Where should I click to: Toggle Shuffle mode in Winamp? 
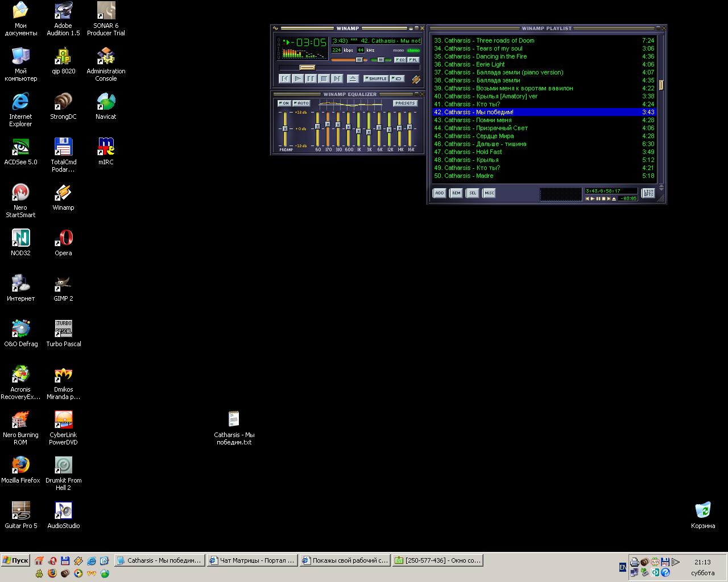click(376, 78)
